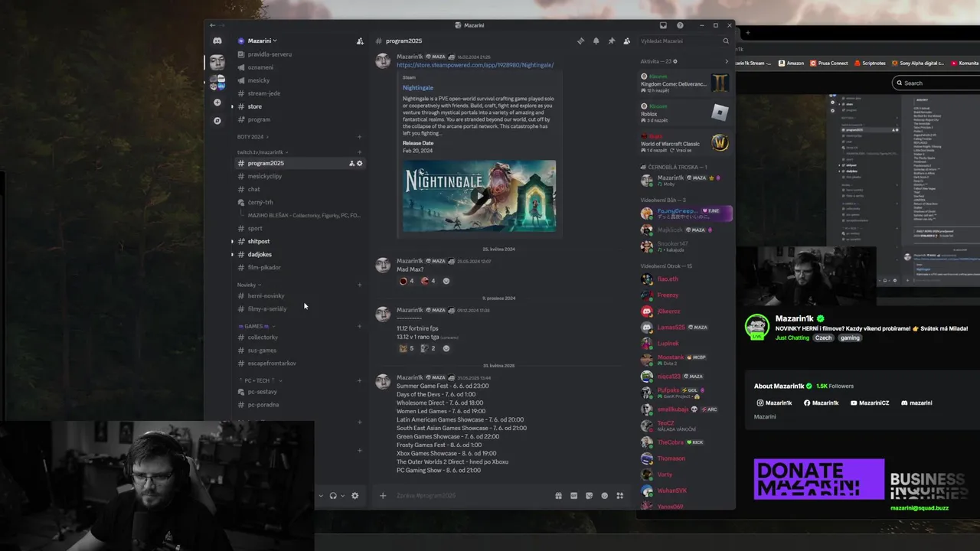Screen dimensions: 980x551
Task: Open member Moostank in member list
Action: [x=685, y=360]
